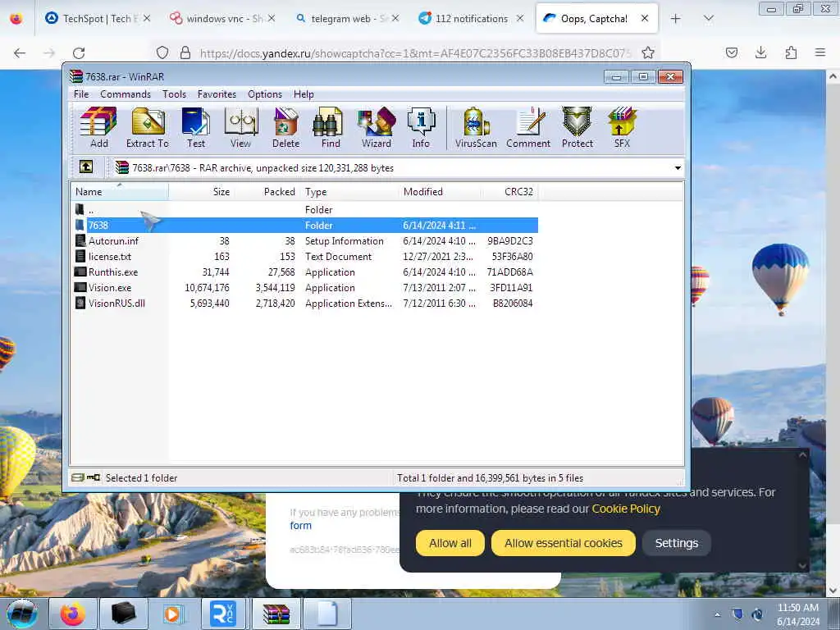Select the Runthis.exe file
Screen dimensions: 840x630
click(304, 272)
